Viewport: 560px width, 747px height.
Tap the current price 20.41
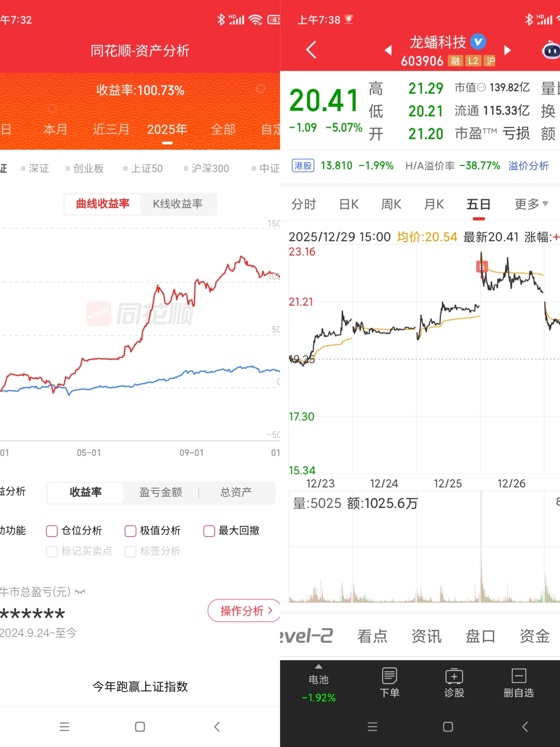324,101
